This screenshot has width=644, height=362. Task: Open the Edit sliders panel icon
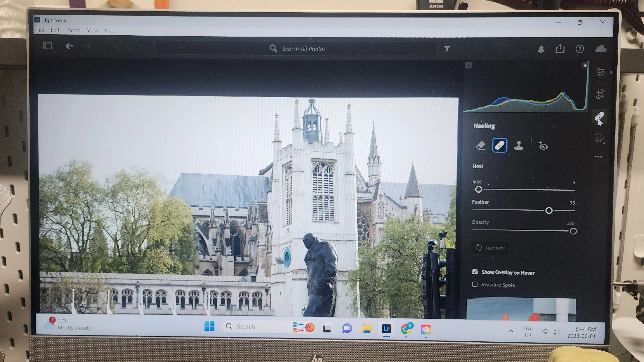[600, 72]
